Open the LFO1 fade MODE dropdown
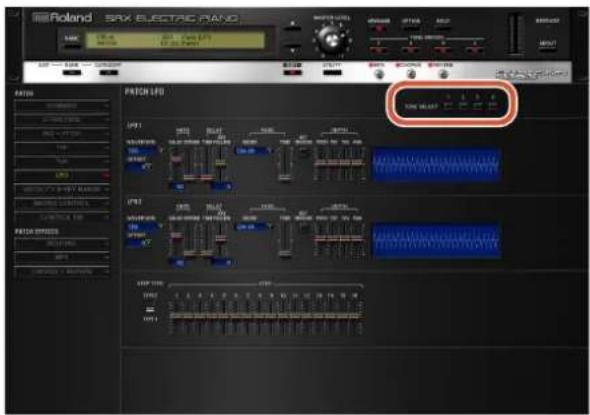 pos(253,151)
